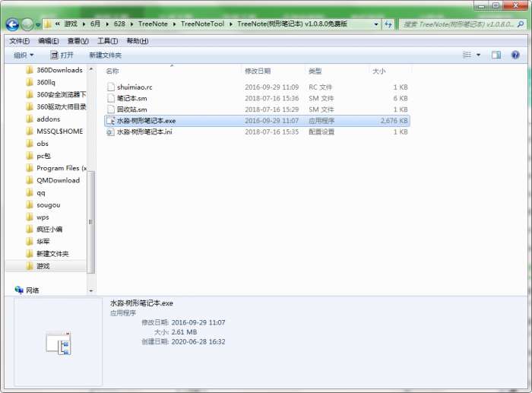Screen dimensions: 532x393
Task: Create a folder with 新建文件夹
Action: click(x=105, y=55)
